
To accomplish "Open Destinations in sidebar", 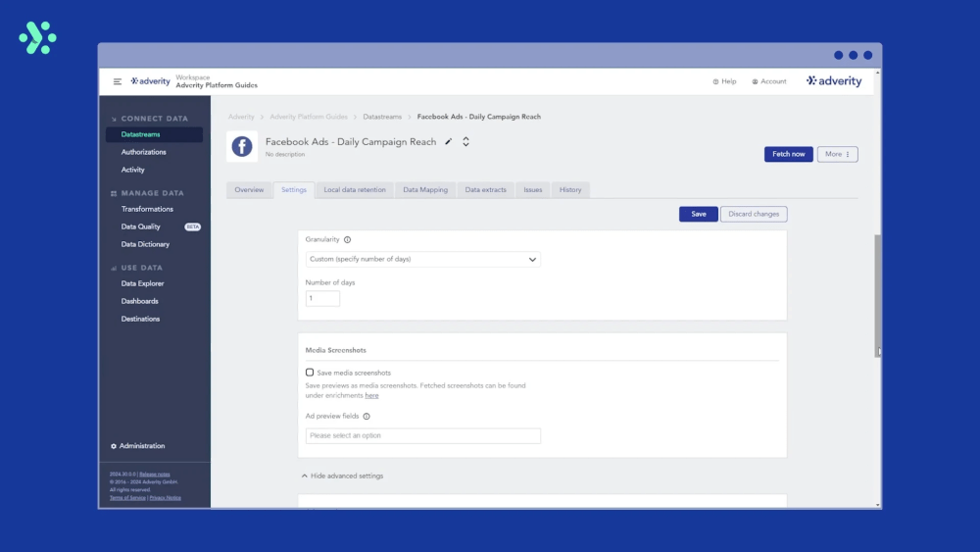I will tap(140, 319).
